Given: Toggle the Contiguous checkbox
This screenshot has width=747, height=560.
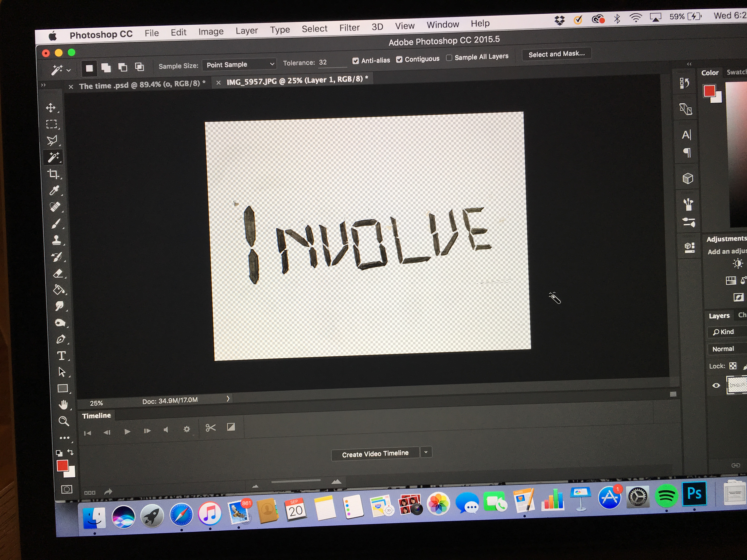Looking at the screenshot, I should click(399, 59).
